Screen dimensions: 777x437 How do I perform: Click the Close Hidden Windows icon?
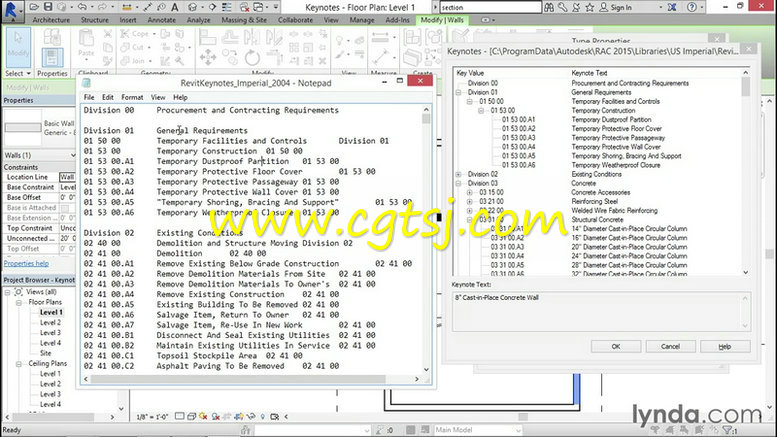click(244, 7)
